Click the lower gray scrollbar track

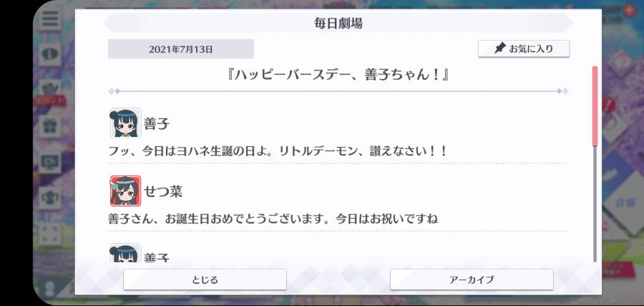pyautogui.click(x=595, y=204)
